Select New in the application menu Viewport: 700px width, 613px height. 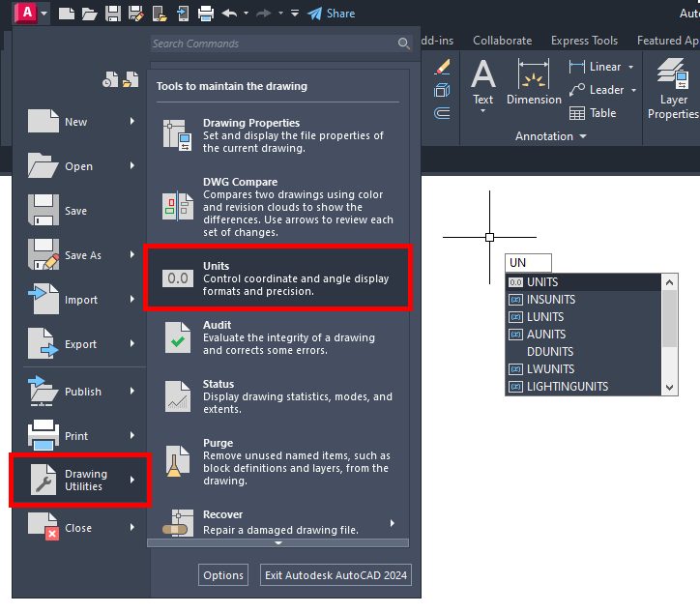click(x=81, y=122)
